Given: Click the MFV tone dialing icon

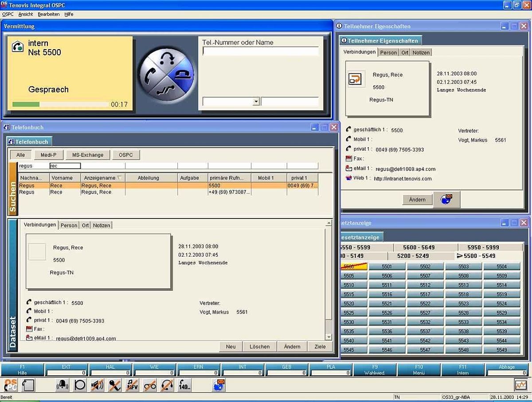Looking at the screenshot, I should [132, 385].
